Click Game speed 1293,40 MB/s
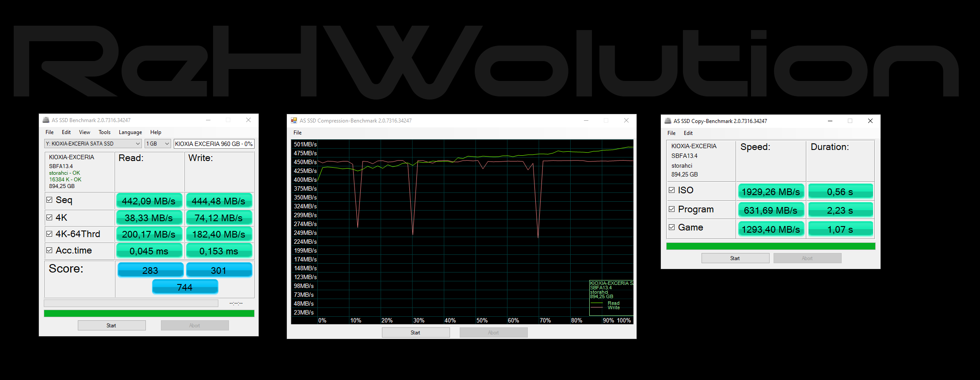 [771, 229]
